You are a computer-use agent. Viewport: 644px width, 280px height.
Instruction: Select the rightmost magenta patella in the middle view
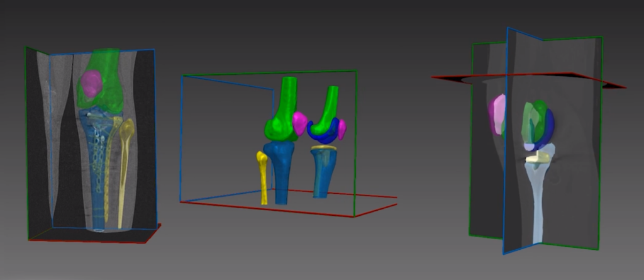click(x=342, y=130)
